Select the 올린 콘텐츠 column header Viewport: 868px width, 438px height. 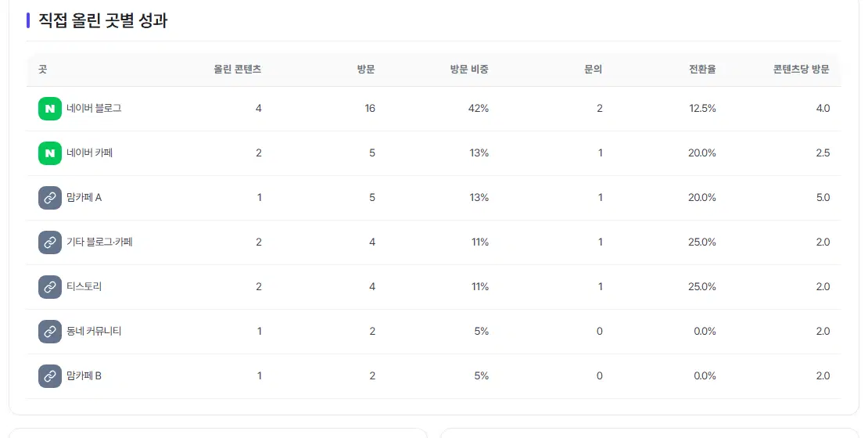pos(238,69)
